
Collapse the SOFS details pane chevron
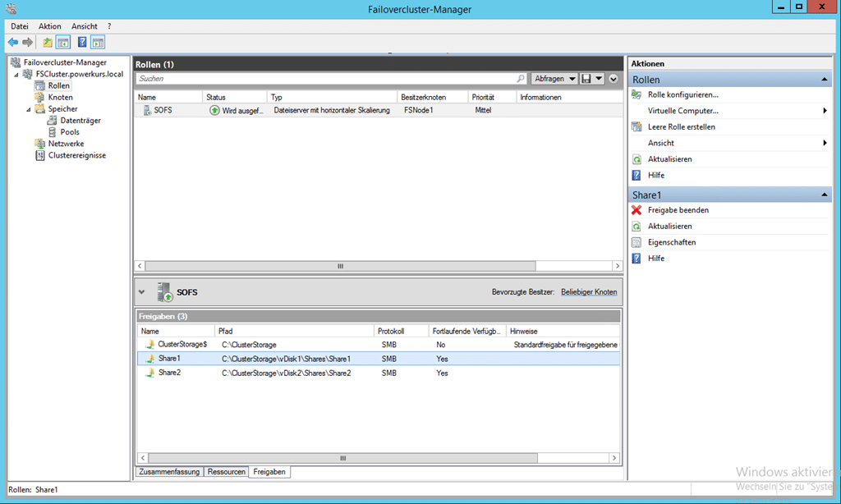coord(141,292)
